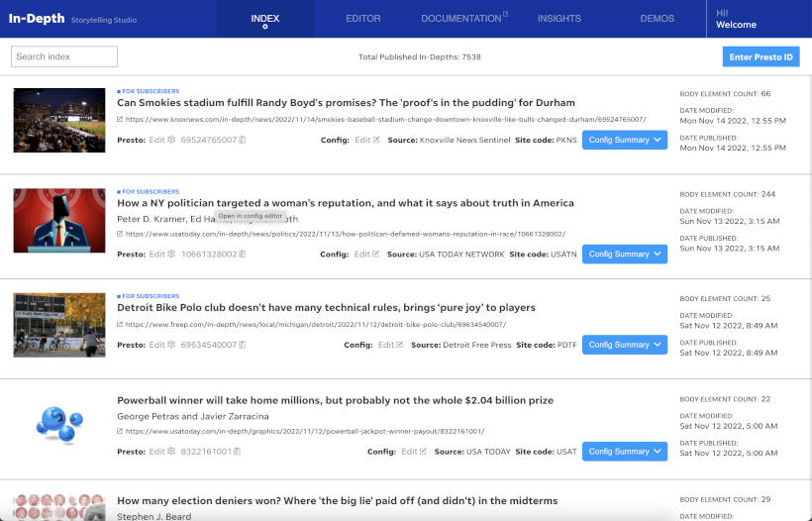The image size is (812, 521).
Task: Open external link icon beside how-politican-defamed URL
Action: [120, 234]
